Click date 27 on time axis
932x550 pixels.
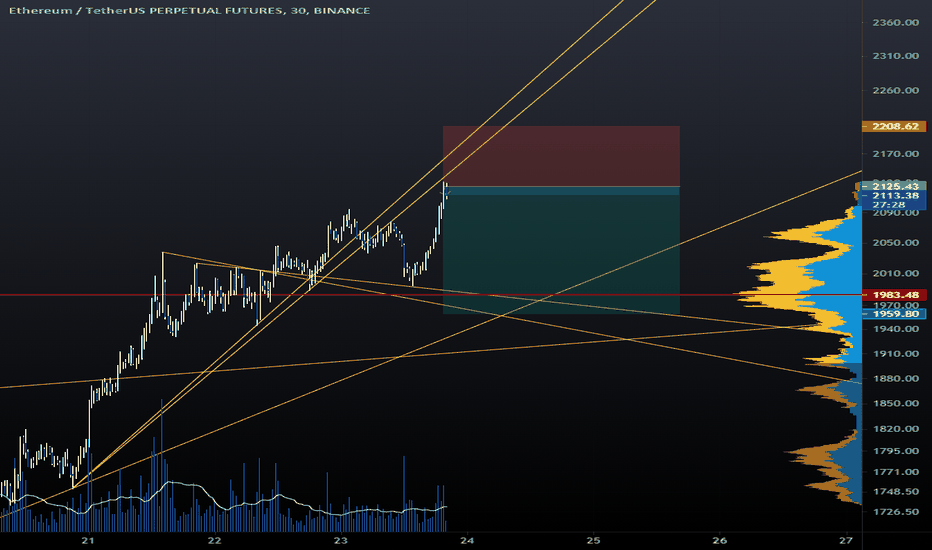pyautogui.click(x=846, y=540)
